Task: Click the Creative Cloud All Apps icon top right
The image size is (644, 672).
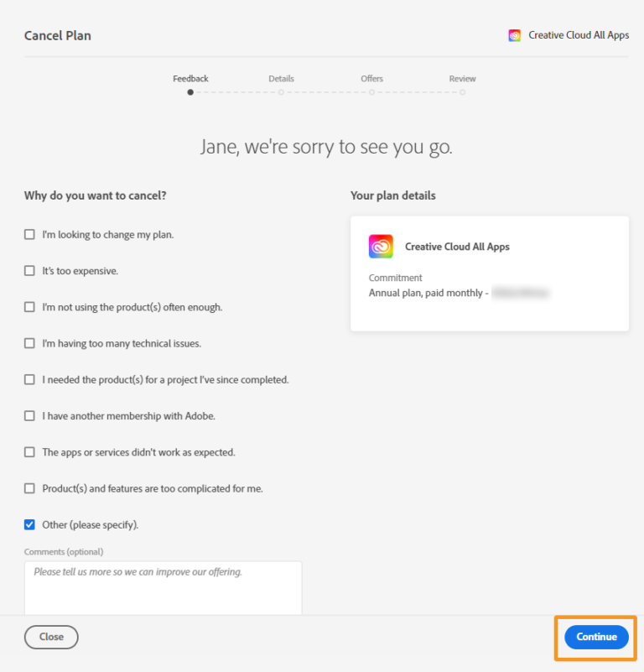Action: tap(514, 35)
